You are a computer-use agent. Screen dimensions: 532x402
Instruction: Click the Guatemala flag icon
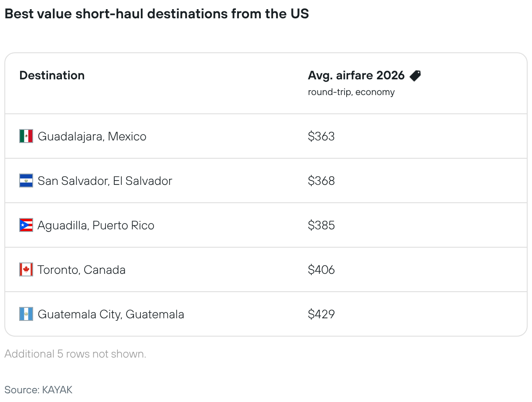point(26,314)
